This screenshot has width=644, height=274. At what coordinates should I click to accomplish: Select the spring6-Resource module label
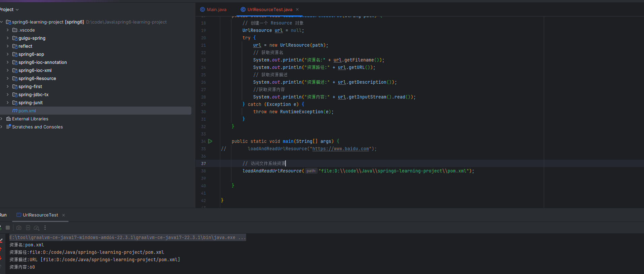click(x=37, y=78)
